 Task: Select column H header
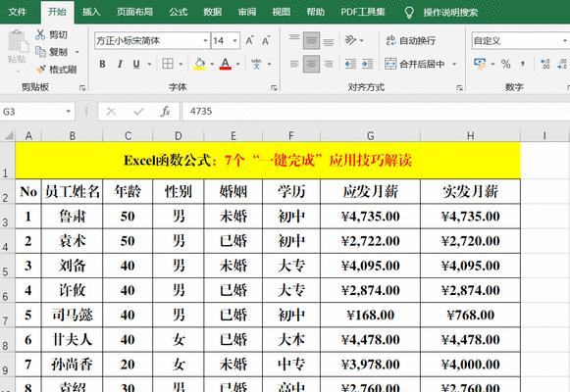(x=470, y=136)
